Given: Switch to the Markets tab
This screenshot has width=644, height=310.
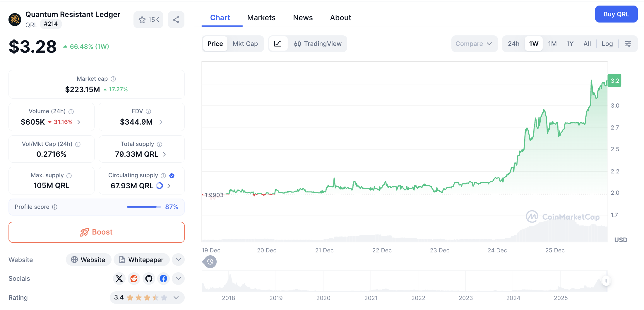Looking at the screenshot, I should [x=261, y=18].
